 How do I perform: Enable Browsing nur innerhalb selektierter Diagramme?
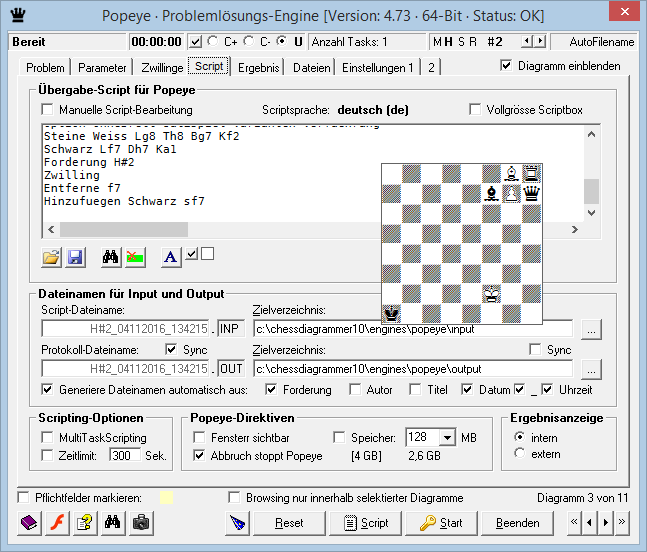tap(234, 498)
